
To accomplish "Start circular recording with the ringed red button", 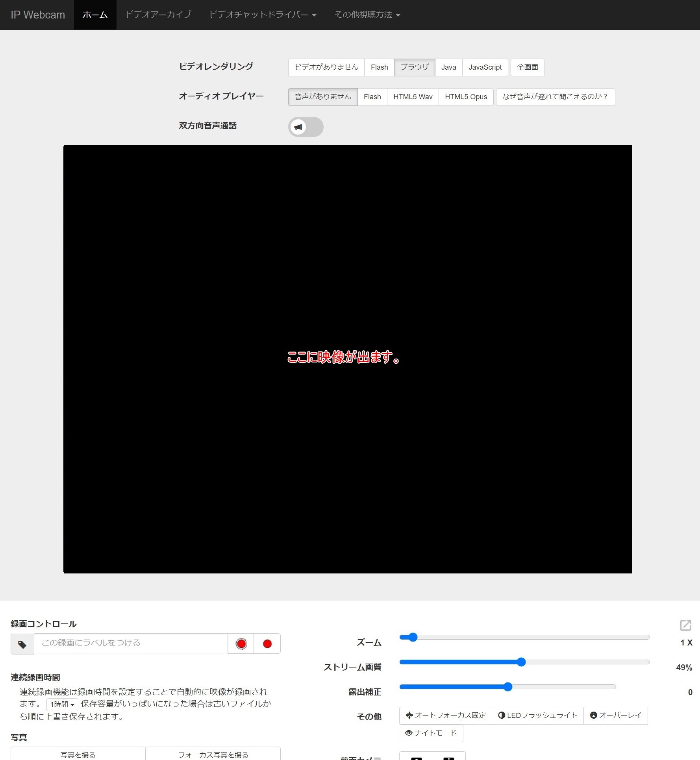I will (x=241, y=644).
